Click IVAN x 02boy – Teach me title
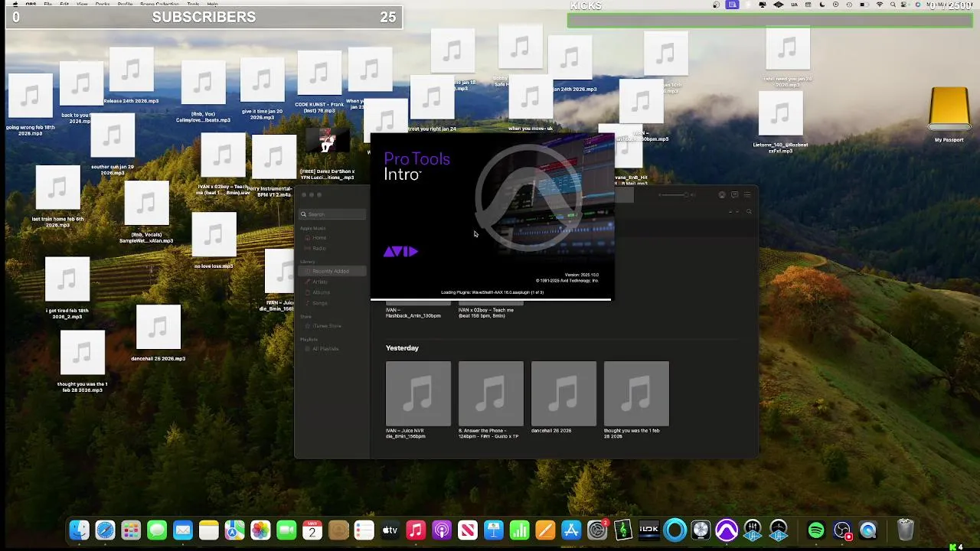Screen dimensions: 980x551 [486, 313]
